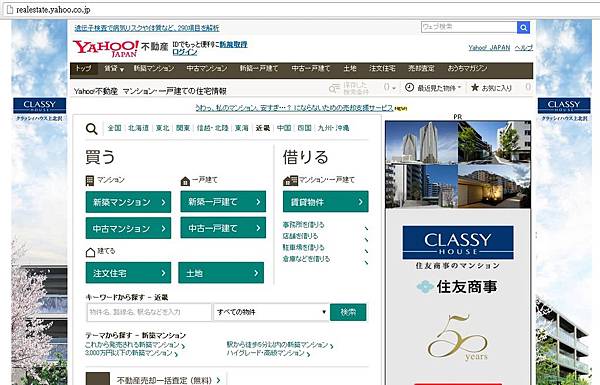Select the 新築一戸建て navigation tab

(x=259, y=69)
